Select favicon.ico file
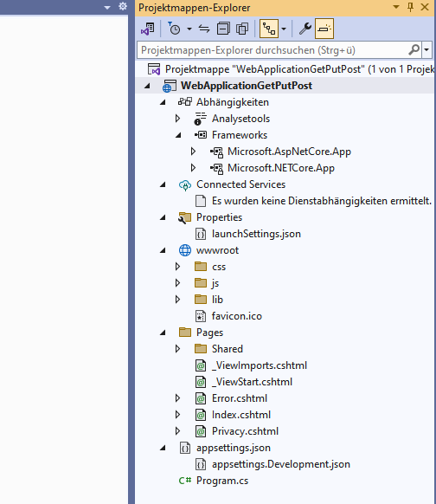This screenshot has width=436, height=504. [x=237, y=316]
